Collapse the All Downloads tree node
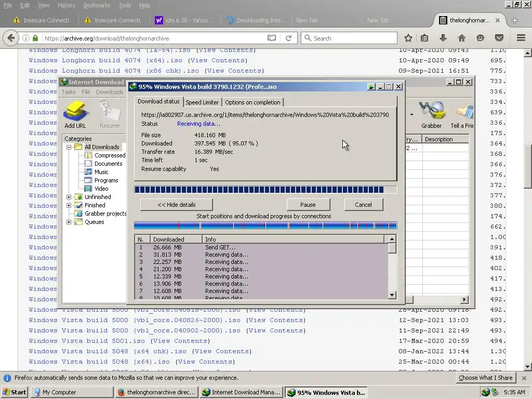Viewport: 532px width, 399px height. coord(69,147)
